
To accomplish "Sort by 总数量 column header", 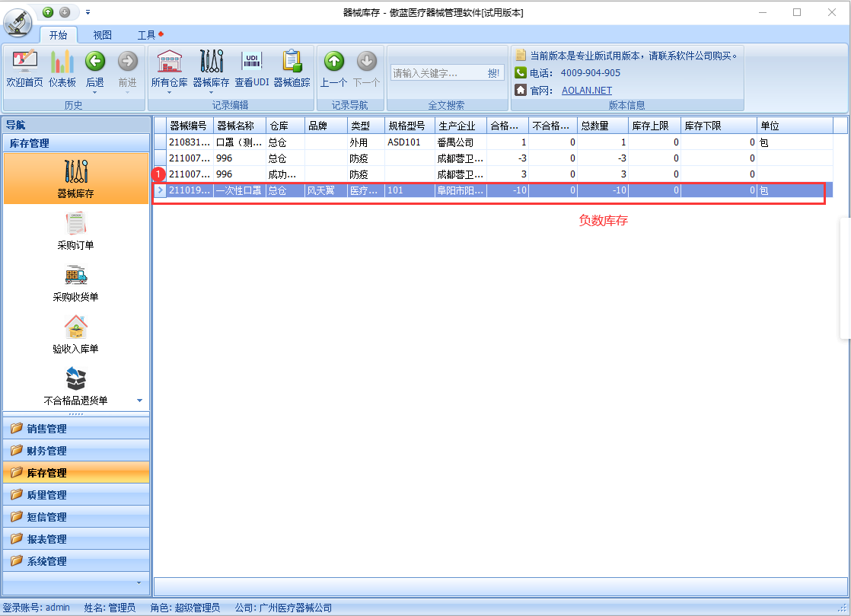I will tap(602, 126).
